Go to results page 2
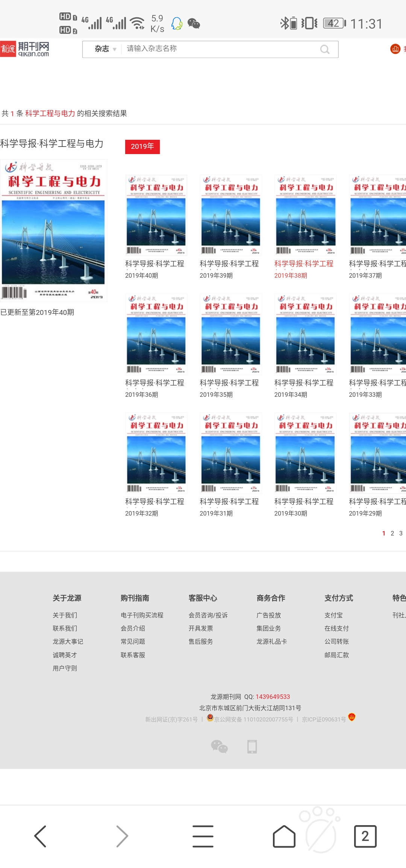Viewport: 406px width, 868px height. point(392,533)
